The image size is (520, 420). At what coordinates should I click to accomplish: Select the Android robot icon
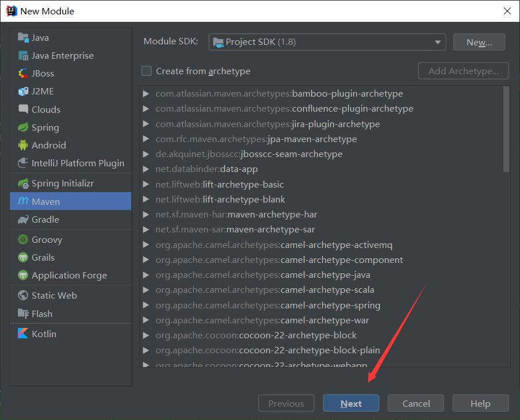tap(23, 145)
